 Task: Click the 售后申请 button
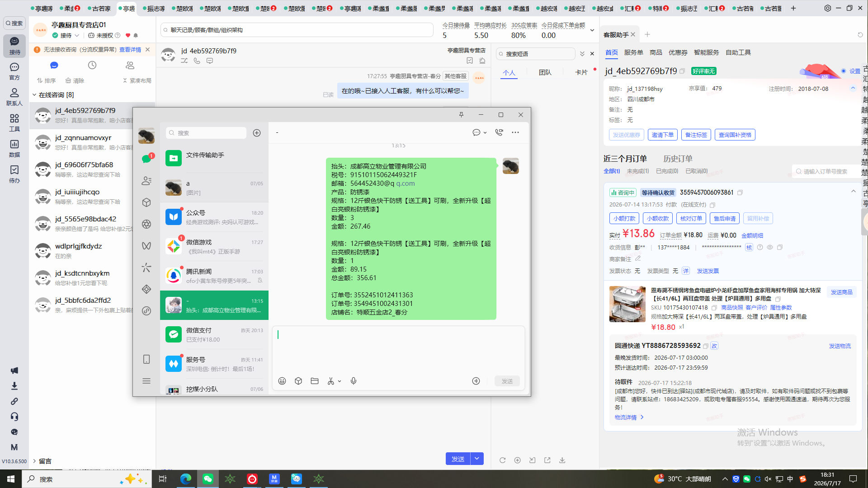[x=725, y=218]
